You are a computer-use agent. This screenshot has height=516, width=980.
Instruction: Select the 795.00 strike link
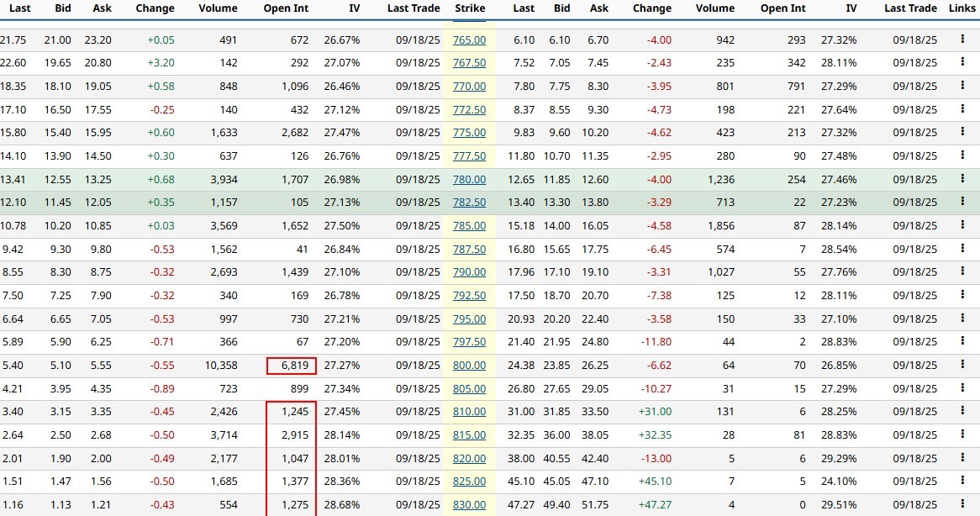pyautogui.click(x=469, y=319)
